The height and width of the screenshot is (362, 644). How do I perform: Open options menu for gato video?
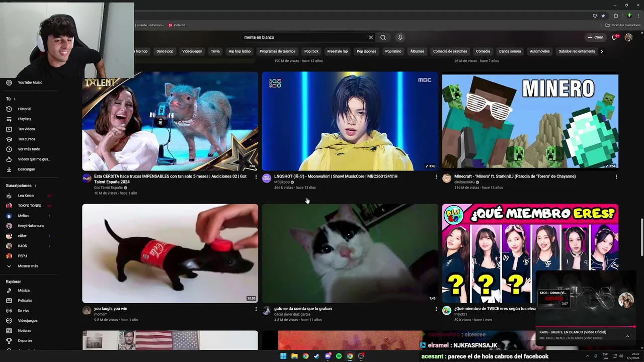click(x=436, y=309)
